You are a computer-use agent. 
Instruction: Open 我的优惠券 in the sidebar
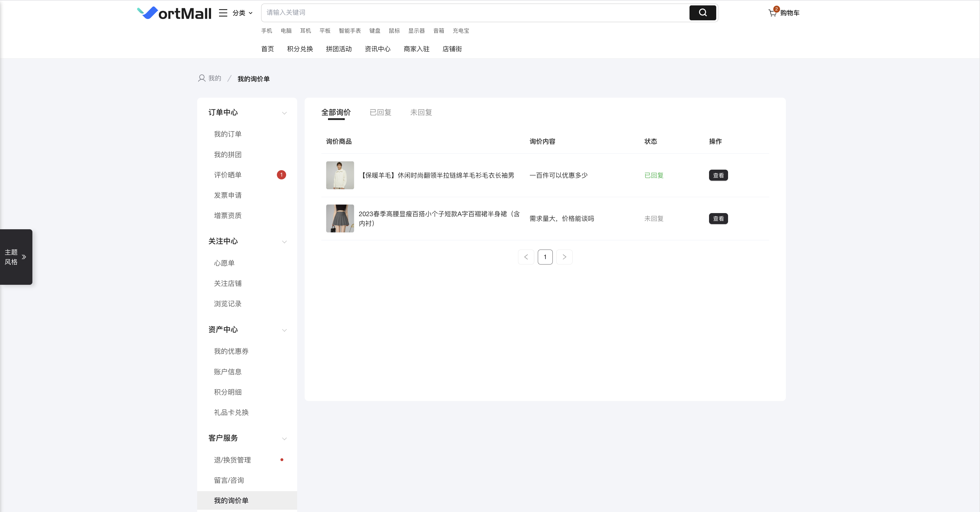tap(231, 351)
